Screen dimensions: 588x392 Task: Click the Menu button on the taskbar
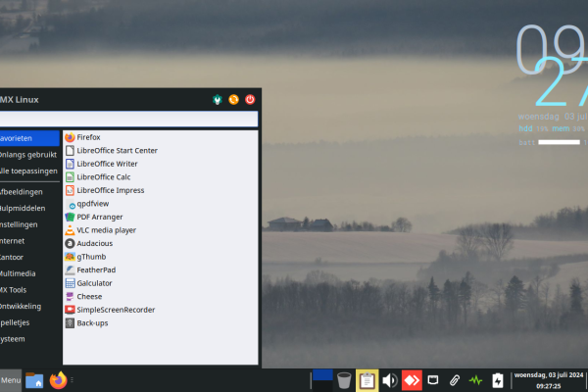(11, 379)
